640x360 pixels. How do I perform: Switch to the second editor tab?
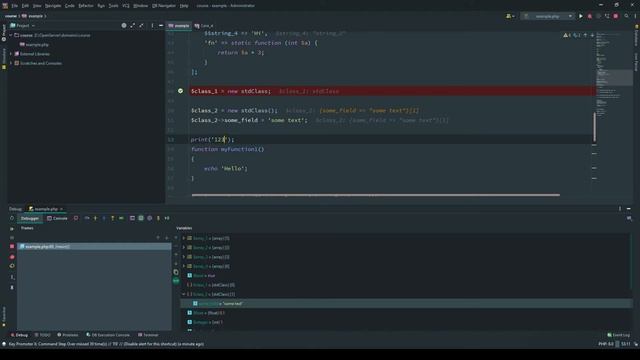204,25
